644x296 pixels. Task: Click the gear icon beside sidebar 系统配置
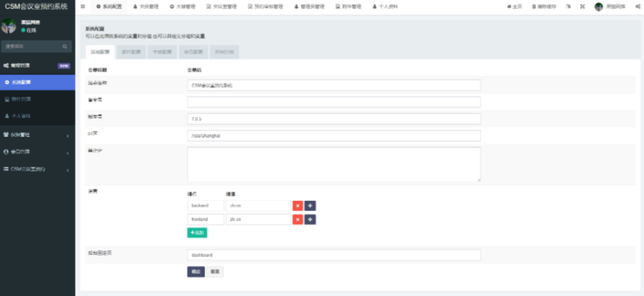(6, 82)
